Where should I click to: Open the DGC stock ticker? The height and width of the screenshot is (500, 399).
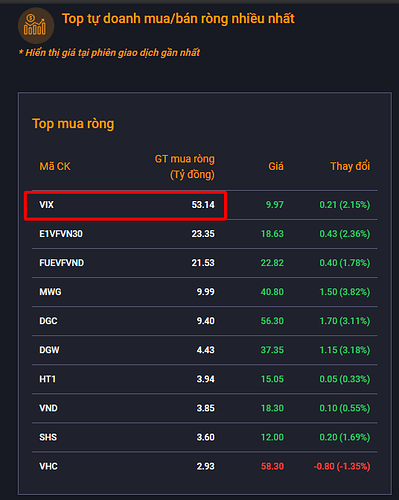pyautogui.click(x=48, y=321)
